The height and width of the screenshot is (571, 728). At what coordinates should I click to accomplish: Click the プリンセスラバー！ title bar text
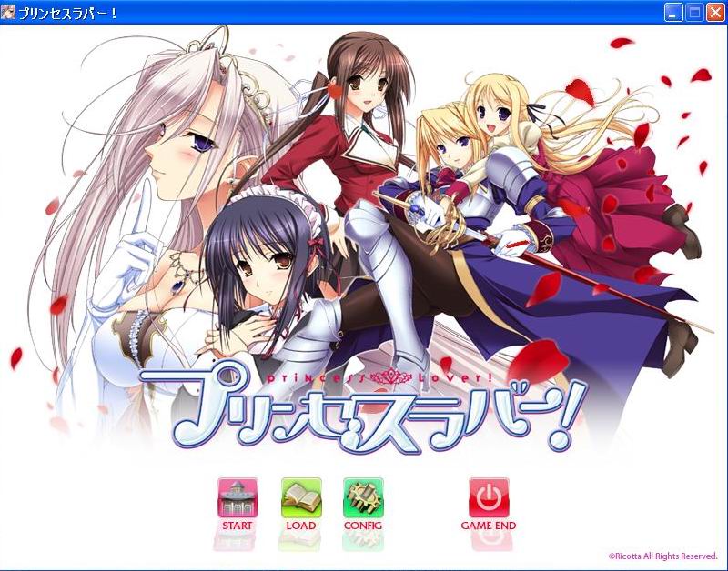(x=67, y=13)
